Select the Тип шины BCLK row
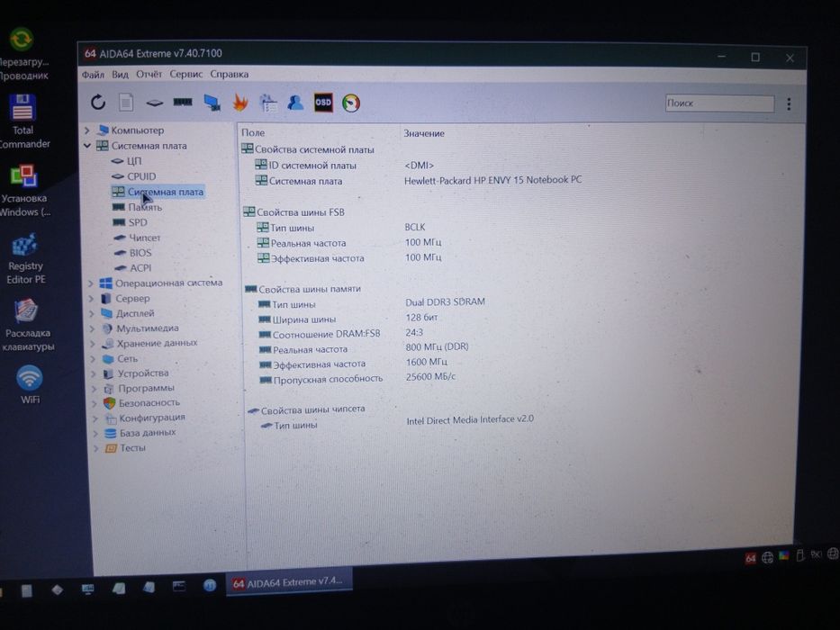Viewport: 840px width, 630px height. [x=341, y=228]
